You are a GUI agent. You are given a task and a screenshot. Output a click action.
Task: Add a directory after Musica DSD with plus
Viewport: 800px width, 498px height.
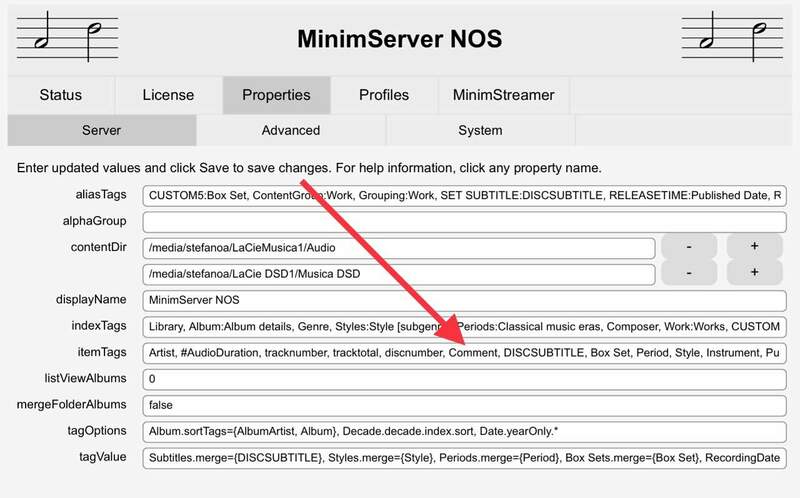[x=755, y=273]
